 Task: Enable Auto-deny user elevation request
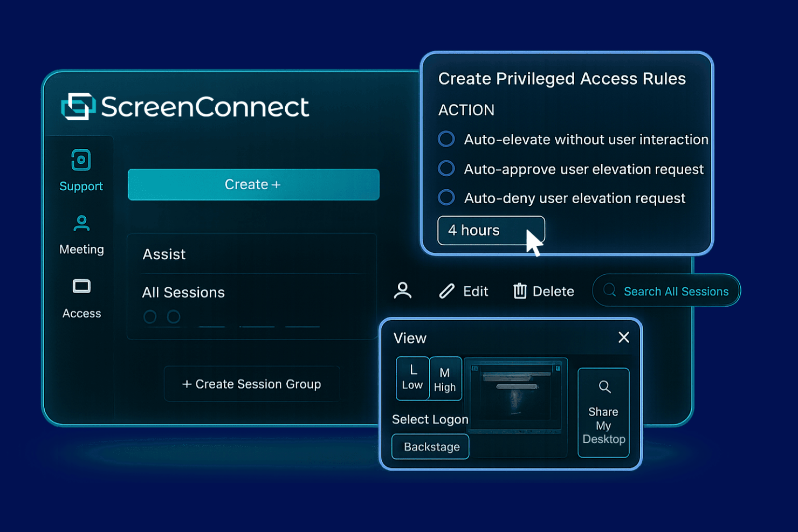[x=446, y=197]
